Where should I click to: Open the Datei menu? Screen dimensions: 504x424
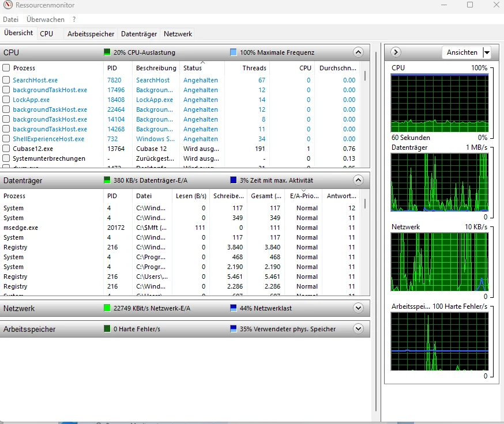(x=10, y=20)
